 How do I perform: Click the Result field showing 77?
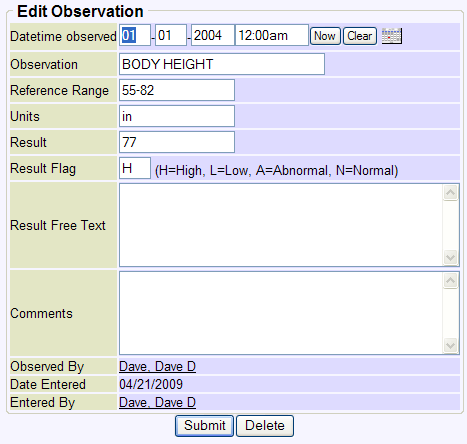point(177,142)
